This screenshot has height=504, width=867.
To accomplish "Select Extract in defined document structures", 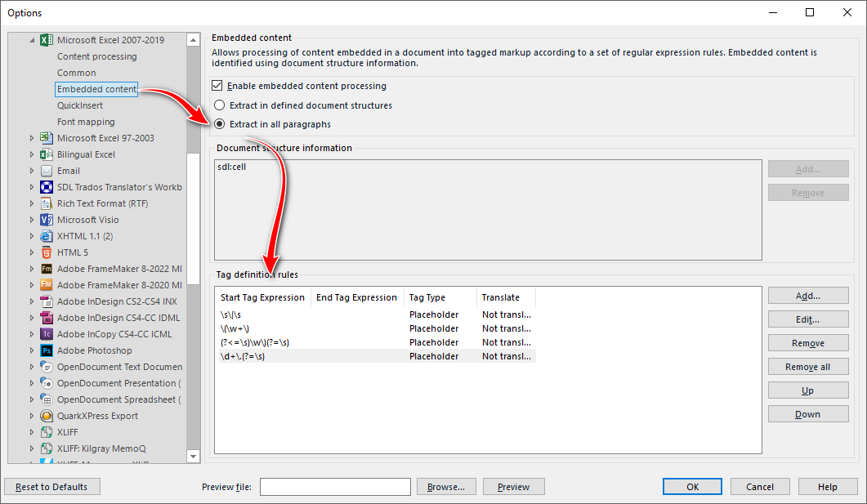I will pyautogui.click(x=218, y=105).
